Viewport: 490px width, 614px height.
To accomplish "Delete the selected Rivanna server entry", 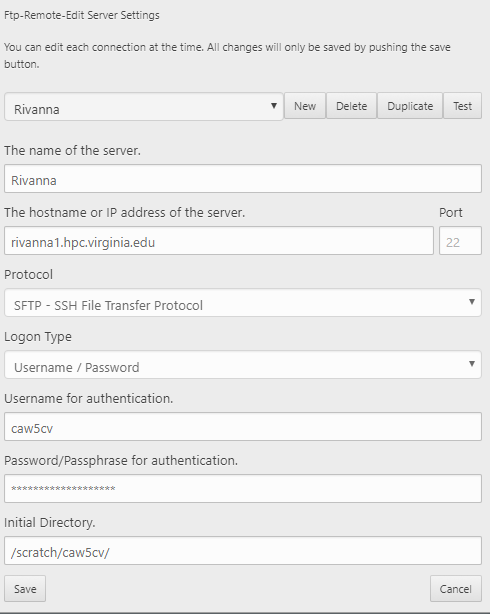I will [351, 106].
